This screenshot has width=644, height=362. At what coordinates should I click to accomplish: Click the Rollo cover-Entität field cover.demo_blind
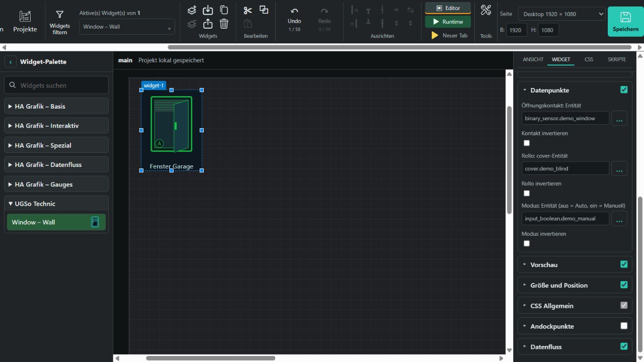[x=566, y=168]
